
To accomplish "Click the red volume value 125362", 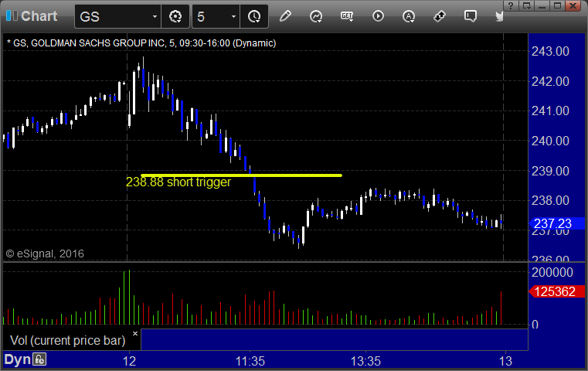I will 556,291.
